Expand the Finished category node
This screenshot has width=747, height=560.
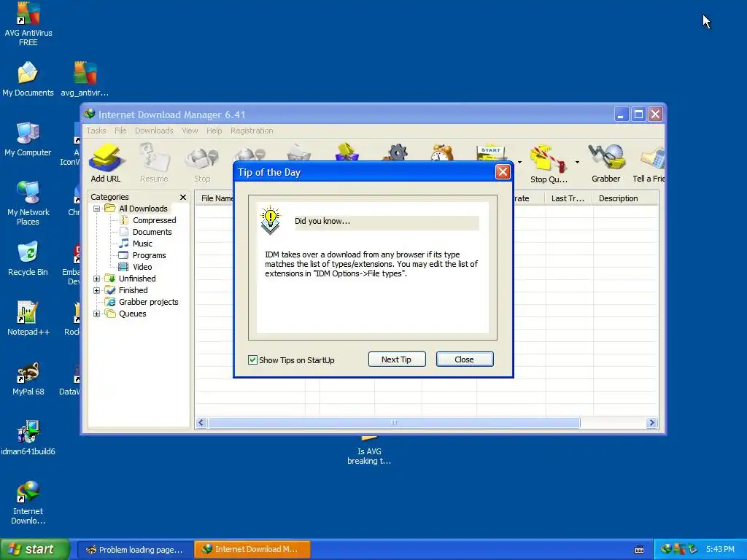(97, 290)
